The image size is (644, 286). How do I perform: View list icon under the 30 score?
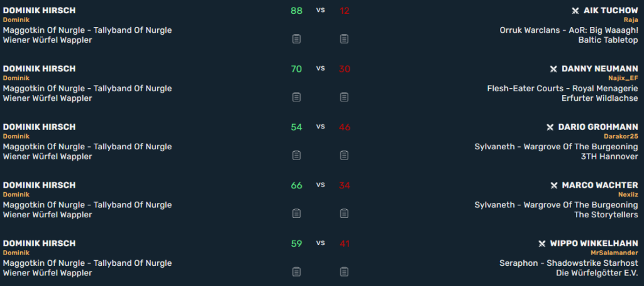pos(344,97)
